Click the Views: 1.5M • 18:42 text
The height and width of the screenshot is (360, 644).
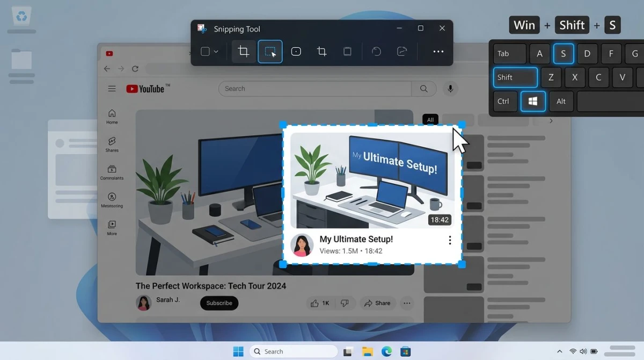[351, 251]
